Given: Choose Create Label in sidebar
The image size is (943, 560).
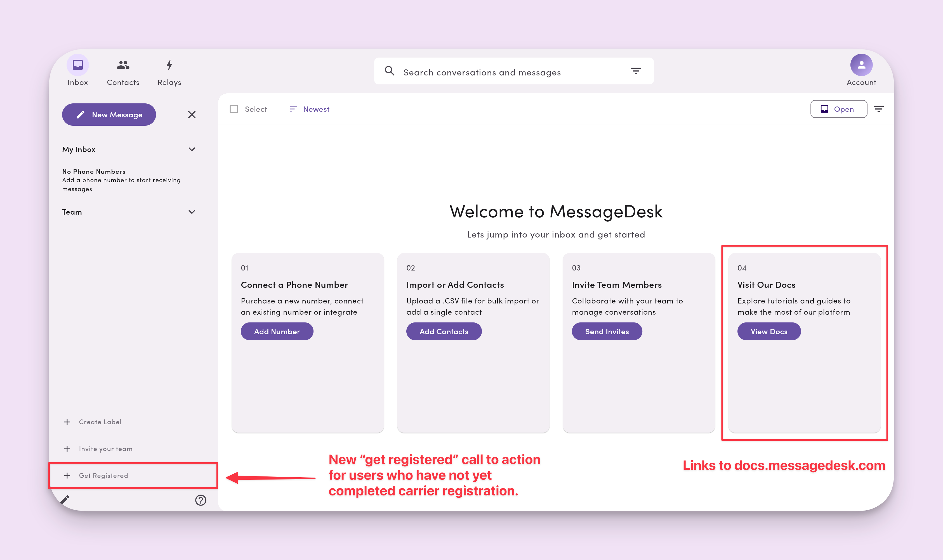Looking at the screenshot, I should tap(100, 422).
